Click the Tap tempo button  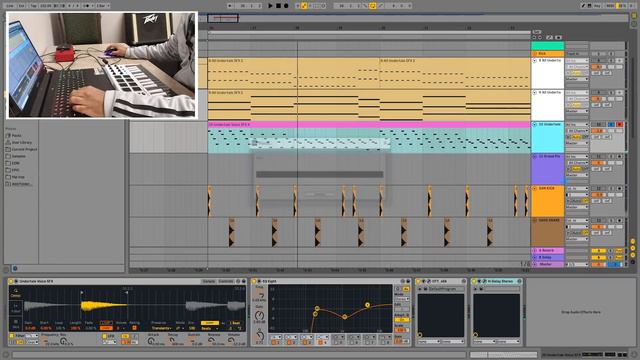33,6
